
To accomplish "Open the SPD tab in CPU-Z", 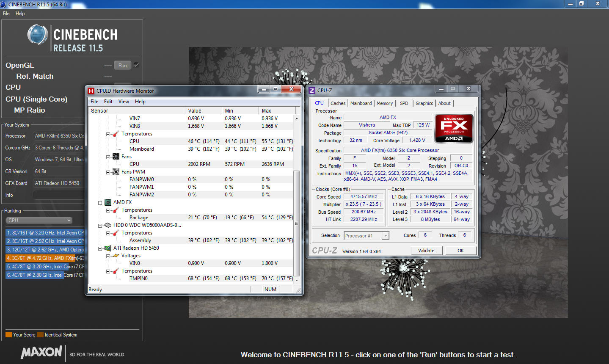I will 404,103.
